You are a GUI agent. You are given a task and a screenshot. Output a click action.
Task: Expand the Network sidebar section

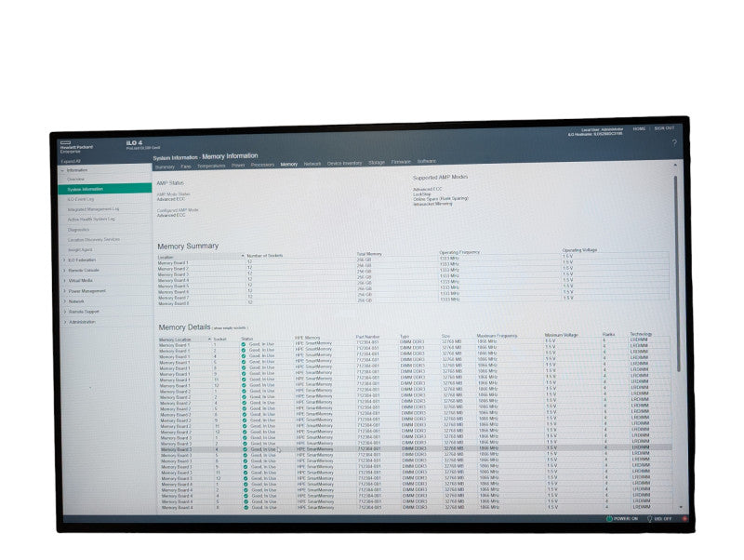click(x=65, y=301)
